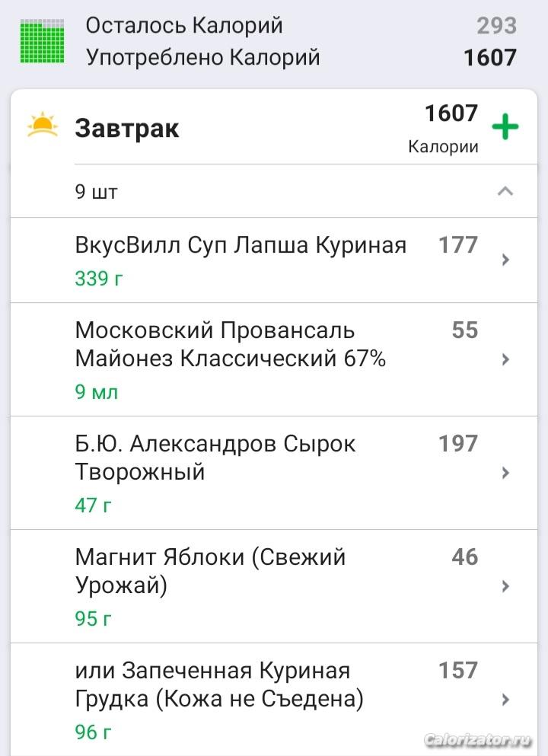Open arrow next to Суп Лапша Куриная
Image resolution: width=548 pixels, height=756 pixels.
point(505,260)
